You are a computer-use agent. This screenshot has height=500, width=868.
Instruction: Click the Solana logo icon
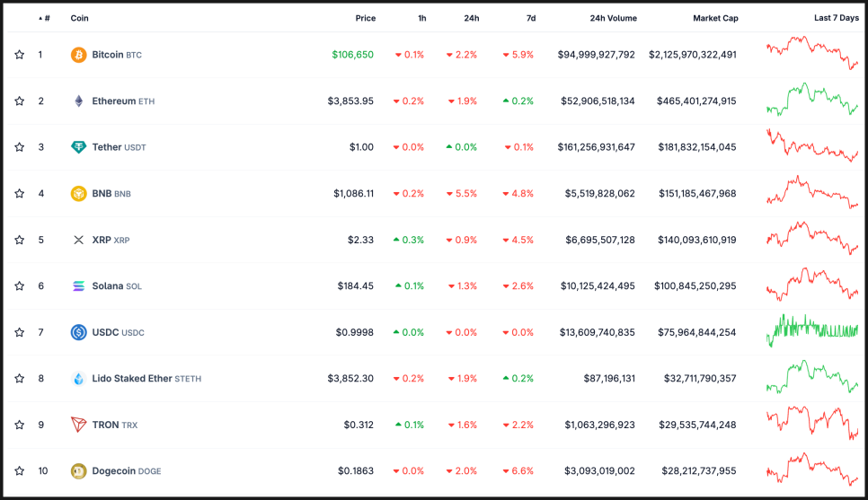79,286
